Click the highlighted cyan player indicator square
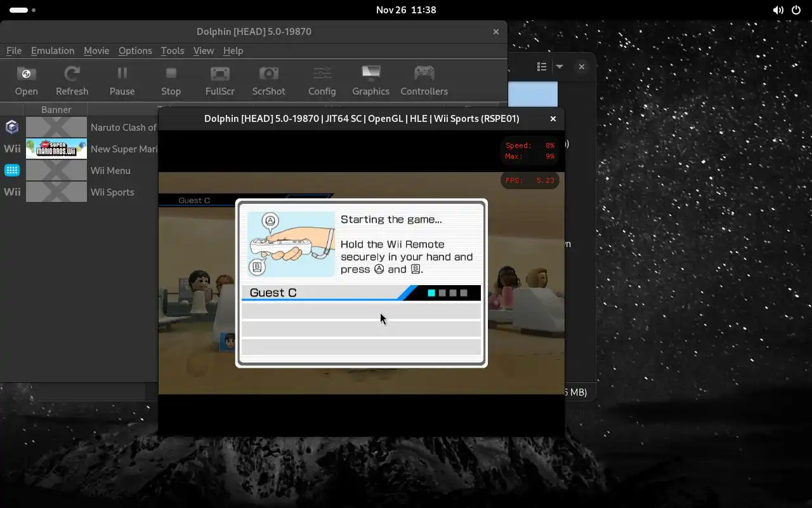The width and height of the screenshot is (812, 508). 431,293
